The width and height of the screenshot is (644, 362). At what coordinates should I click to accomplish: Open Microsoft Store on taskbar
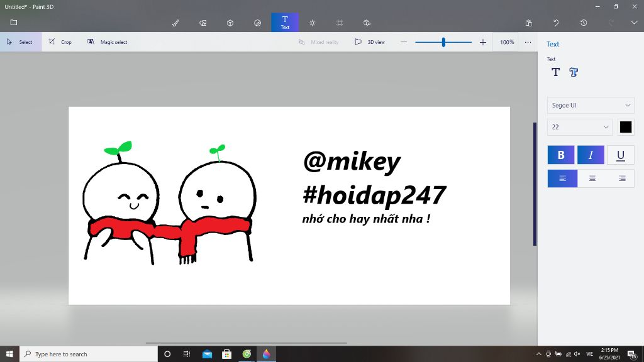226,354
